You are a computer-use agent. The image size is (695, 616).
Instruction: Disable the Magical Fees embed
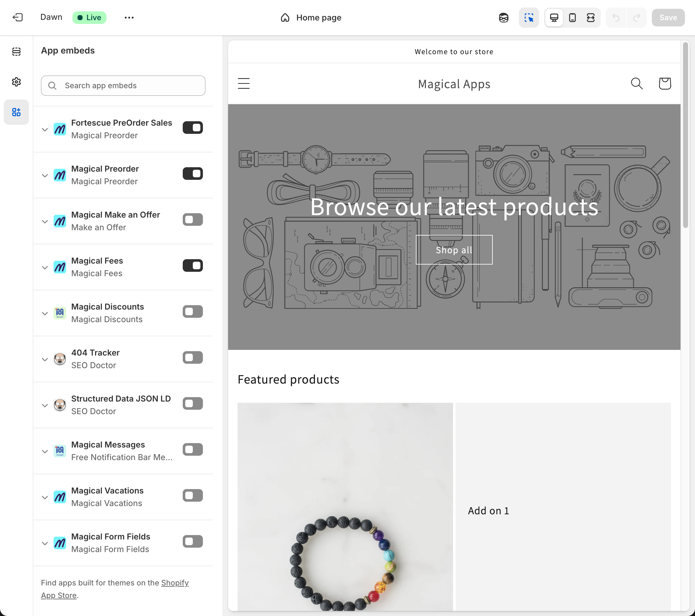pyautogui.click(x=192, y=265)
